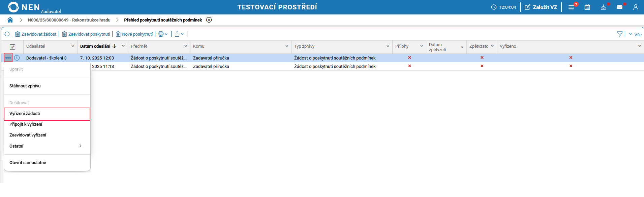Viewport: 644px width, 197px height.
Task: Open the Typ zprávy column filter dropdown
Action: pos(388,46)
